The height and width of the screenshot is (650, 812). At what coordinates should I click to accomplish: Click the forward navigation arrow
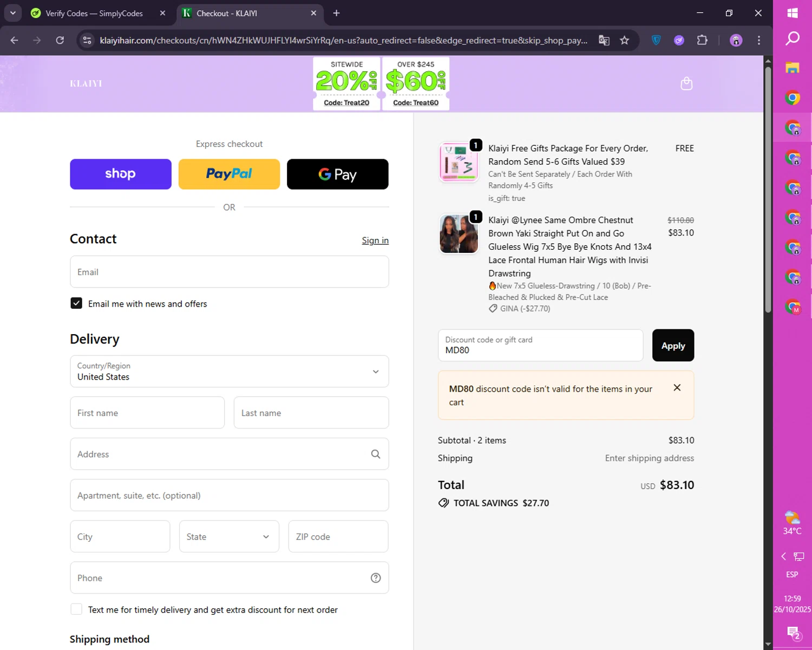(37, 40)
